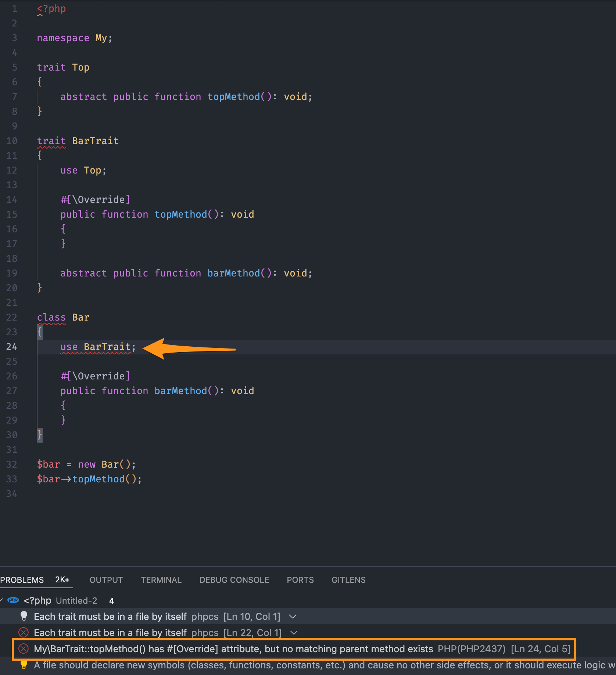Viewport: 616px width, 675px height.
Task: Collapse the Untitled-2 problems group
Action: (x=2, y=600)
